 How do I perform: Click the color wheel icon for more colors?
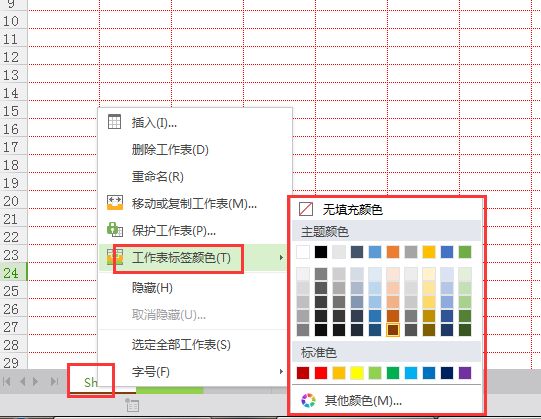pos(308,400)
